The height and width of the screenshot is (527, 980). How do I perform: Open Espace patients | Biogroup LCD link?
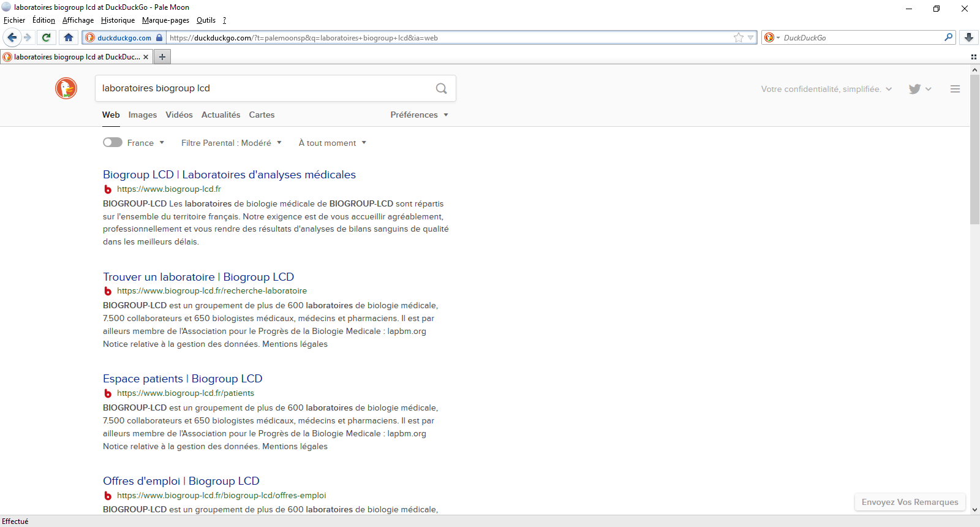click(183, 379)
